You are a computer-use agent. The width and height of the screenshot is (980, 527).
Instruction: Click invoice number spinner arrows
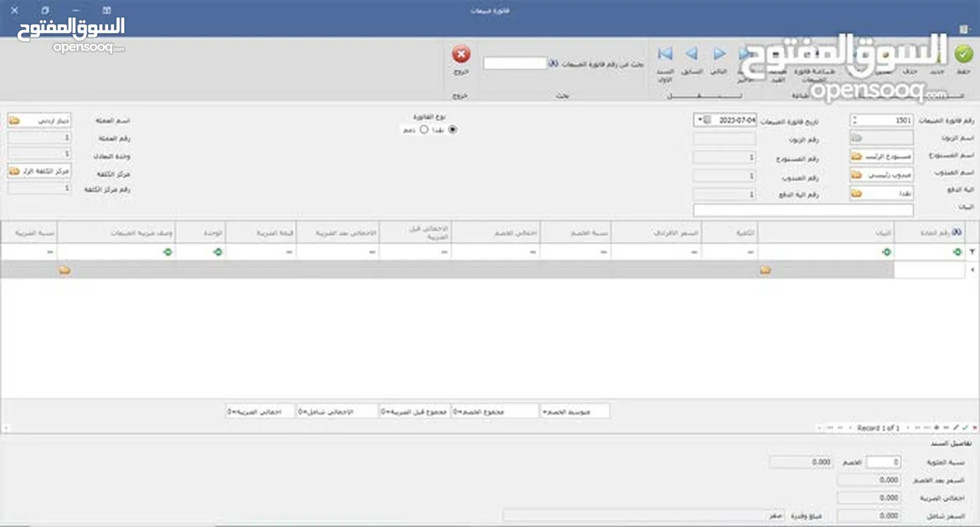pyautogui.click(x=854, y=119)
